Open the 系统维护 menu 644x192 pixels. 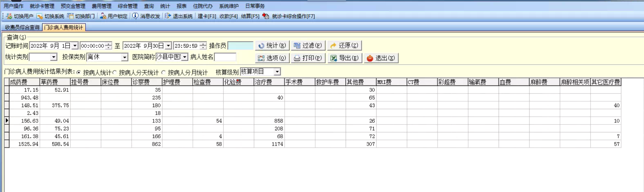[229, 6]
